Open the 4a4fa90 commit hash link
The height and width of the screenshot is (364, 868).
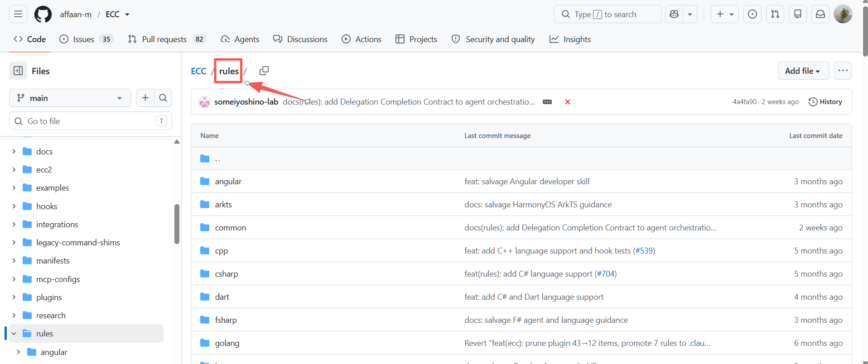(x=744, y=102)
